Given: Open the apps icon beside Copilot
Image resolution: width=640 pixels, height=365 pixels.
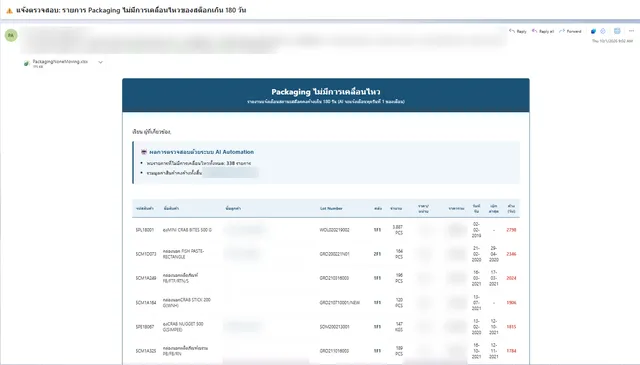Looking at the screenshot, I should [603, 31].
